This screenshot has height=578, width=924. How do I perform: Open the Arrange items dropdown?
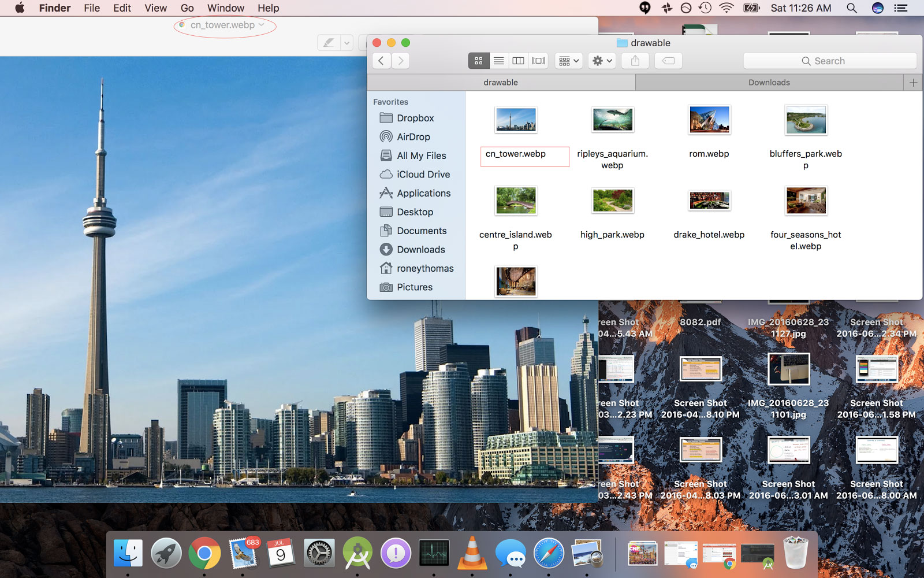(569, 61)
